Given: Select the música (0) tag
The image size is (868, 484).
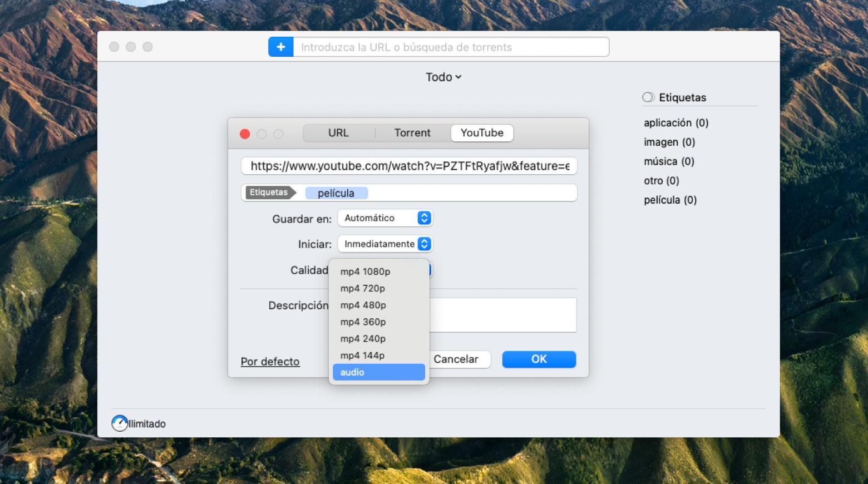Looking at the screenshot, I should (669, 161).
